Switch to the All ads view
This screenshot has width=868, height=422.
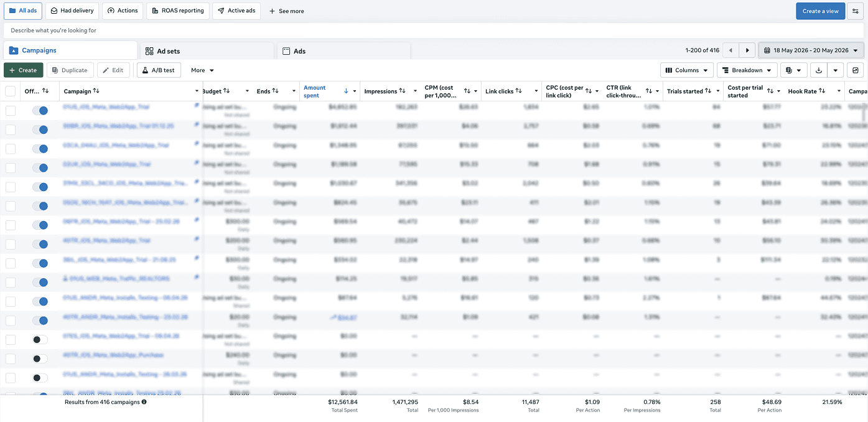pos(23,11)
